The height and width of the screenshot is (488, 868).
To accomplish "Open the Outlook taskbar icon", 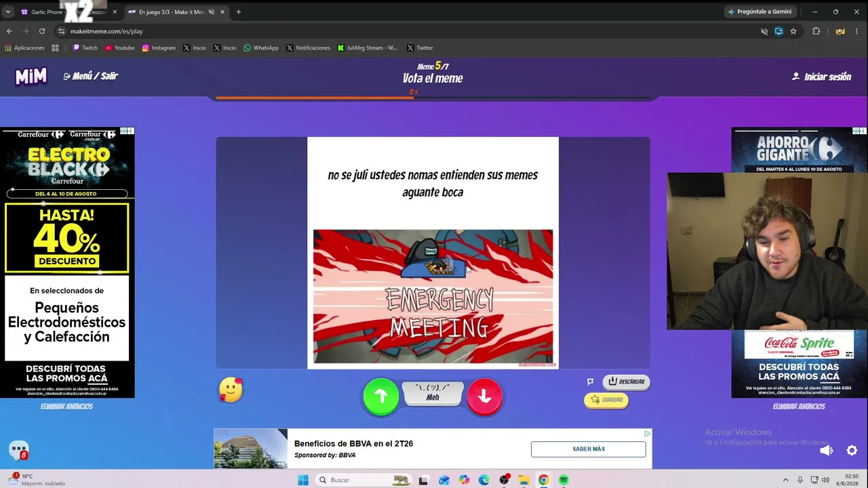I will coord(443,480).
